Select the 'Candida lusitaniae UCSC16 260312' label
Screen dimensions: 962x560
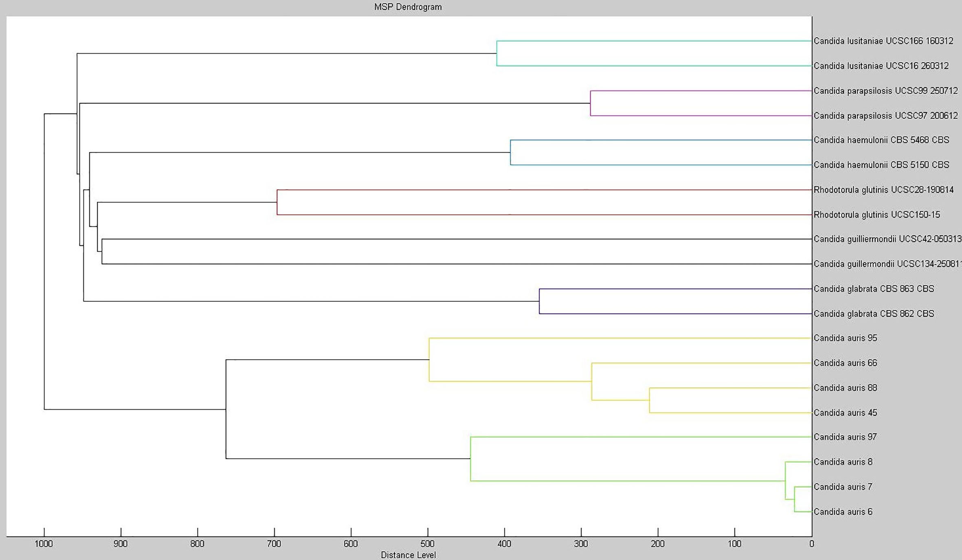point(881,66)
